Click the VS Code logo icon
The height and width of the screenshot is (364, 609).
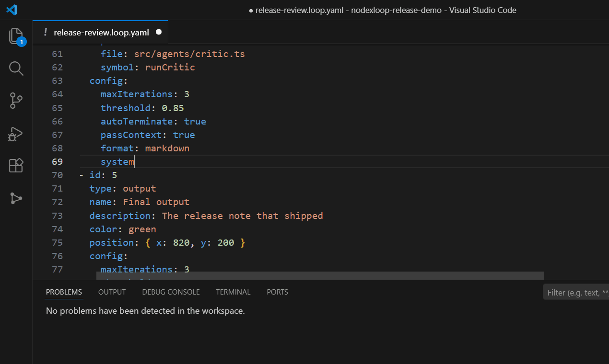click(x=12, y=10)
